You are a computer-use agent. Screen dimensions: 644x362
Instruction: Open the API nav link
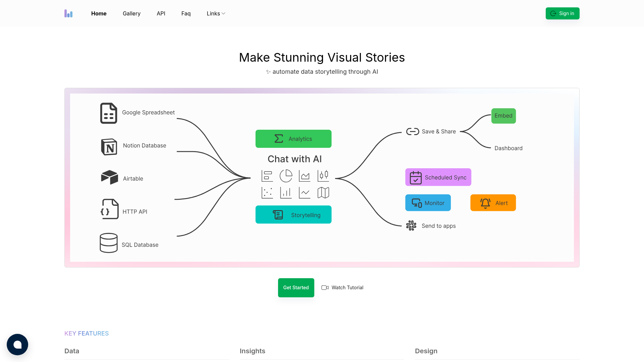161,13
